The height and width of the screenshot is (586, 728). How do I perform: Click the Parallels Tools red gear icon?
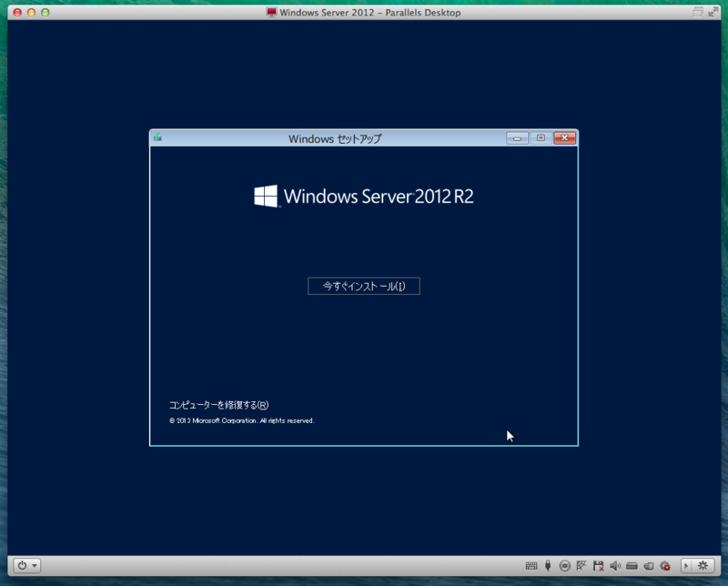tap(665, 566)
